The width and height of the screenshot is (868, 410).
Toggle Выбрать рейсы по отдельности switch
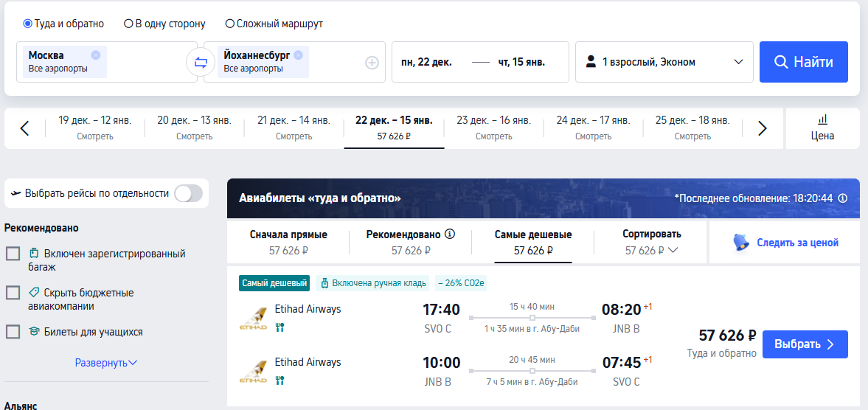[188, 193]
